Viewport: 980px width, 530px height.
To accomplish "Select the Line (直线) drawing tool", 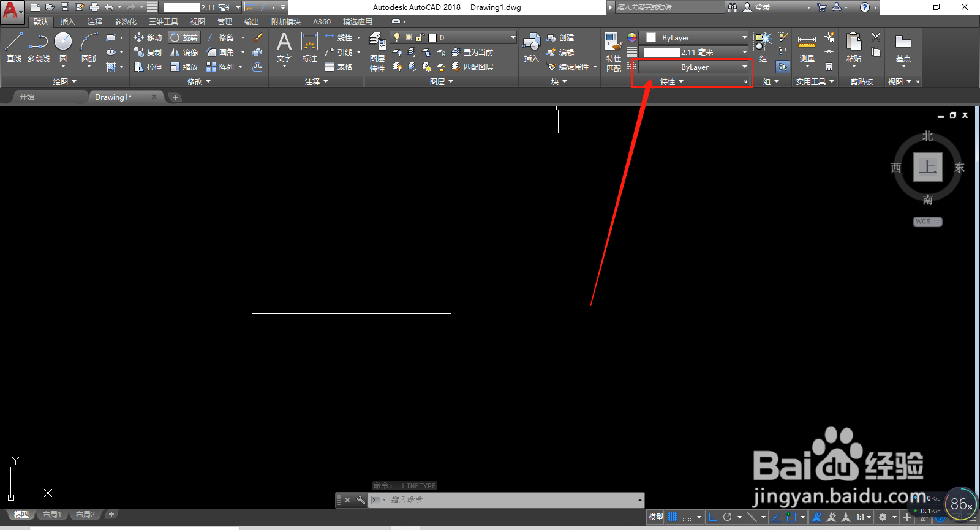I will click(13, 48).
